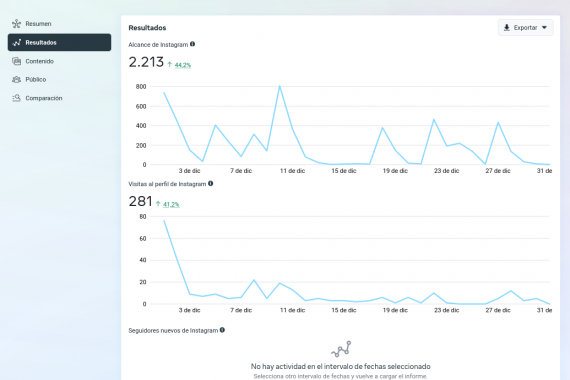Click the 11 de dic peak on reach chart
This screenshot has height=380, width=570.
pyautogui.click(x=280, y=86)
